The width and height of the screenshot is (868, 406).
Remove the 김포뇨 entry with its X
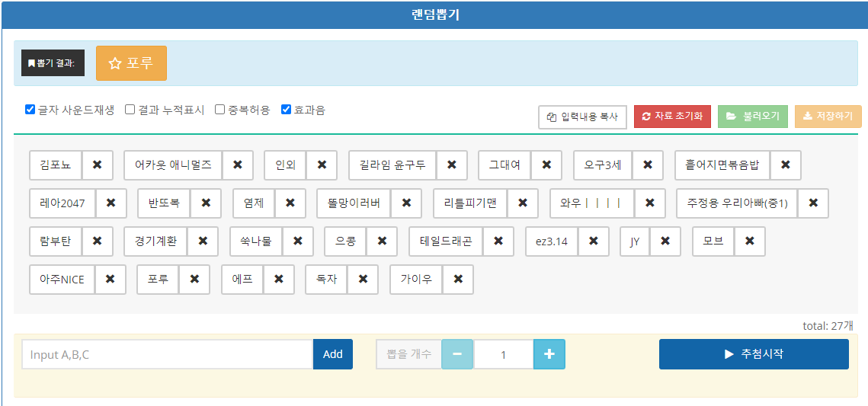pos(97,165)
